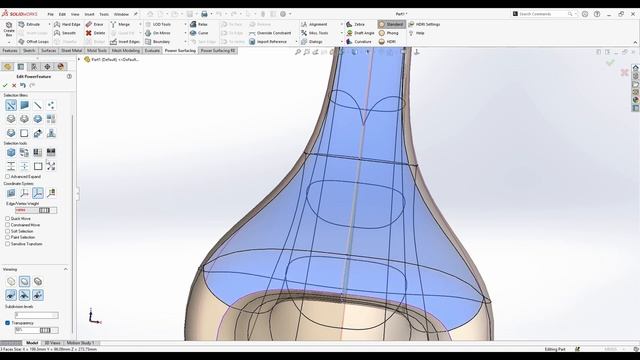The image size is (640, 360).
Task: Switch to Power Surfacing RE tab
Action: (x=218, y=51)
